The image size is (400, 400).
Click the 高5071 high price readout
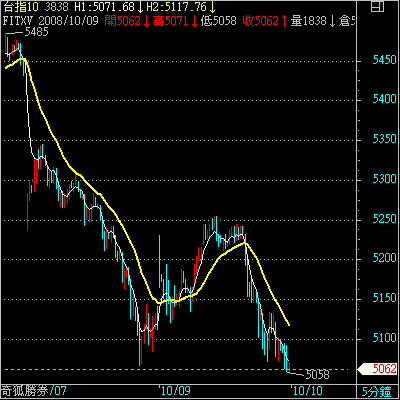171,21
